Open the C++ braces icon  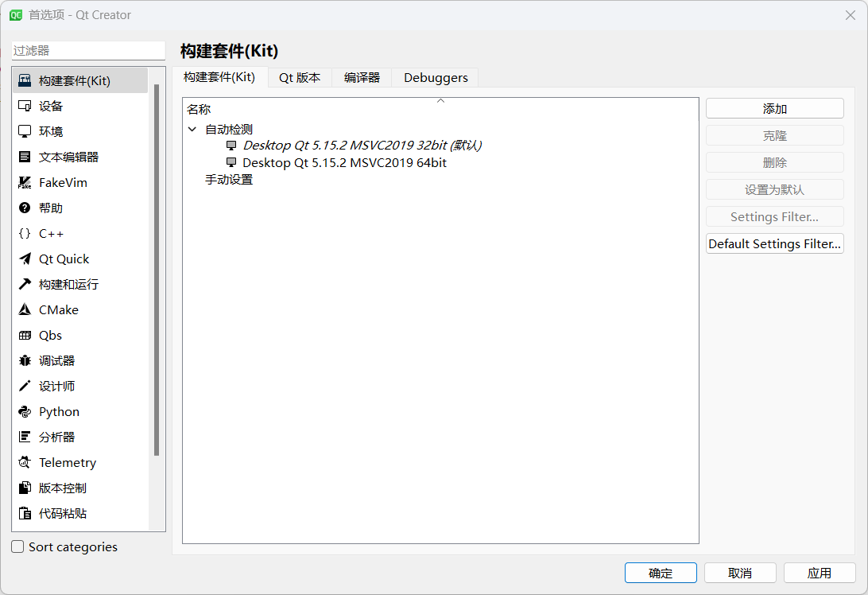point(25,233)
